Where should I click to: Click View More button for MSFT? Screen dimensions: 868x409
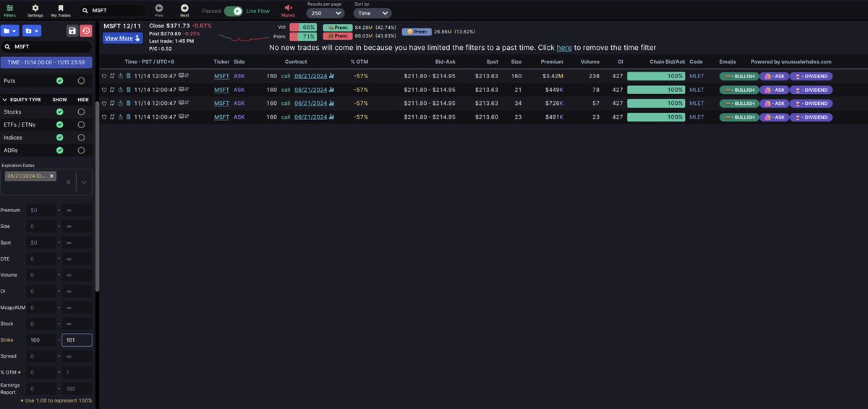(x=123, y=38)
